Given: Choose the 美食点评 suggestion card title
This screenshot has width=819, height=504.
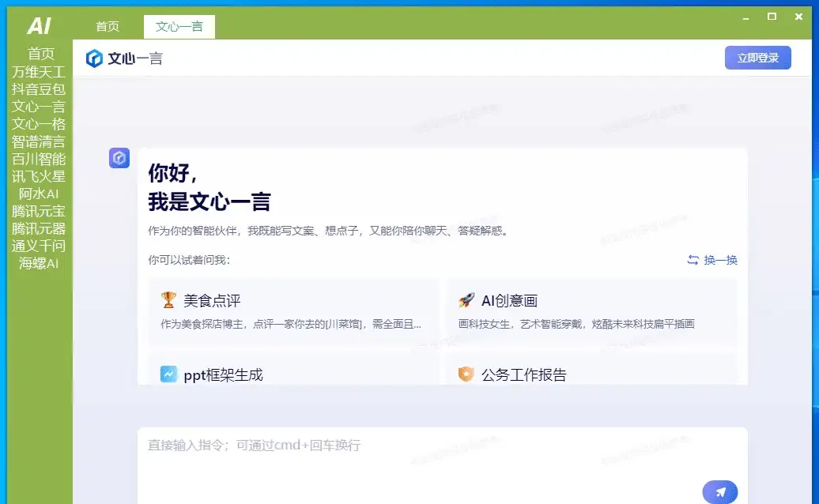Looking at the screenshot, I should click(212, 300).
